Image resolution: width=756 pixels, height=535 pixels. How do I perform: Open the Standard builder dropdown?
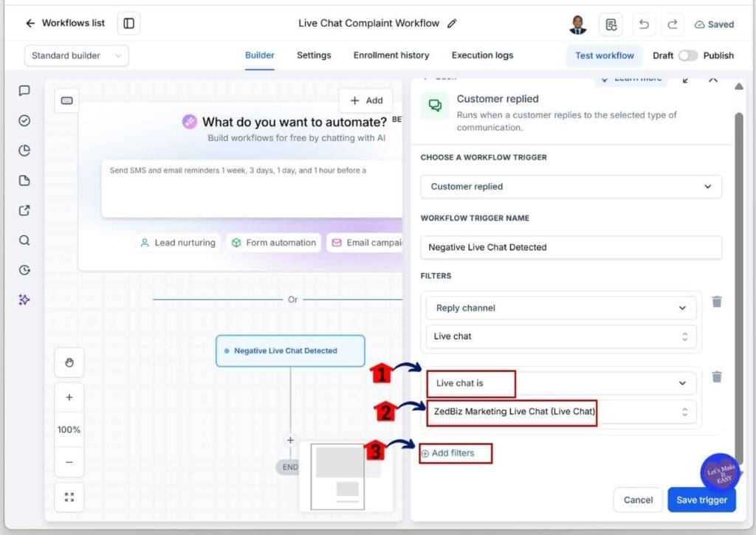[76, 55]
